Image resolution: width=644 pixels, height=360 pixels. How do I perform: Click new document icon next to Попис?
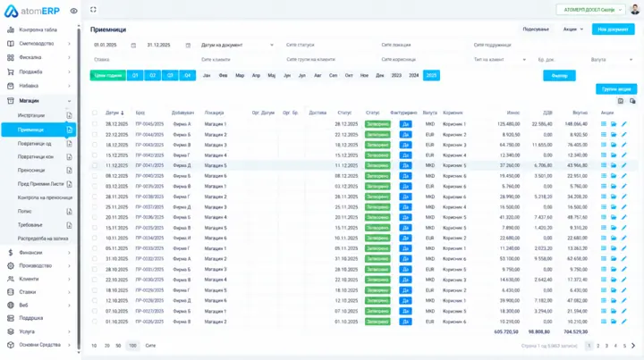click(x=69, y=211)
